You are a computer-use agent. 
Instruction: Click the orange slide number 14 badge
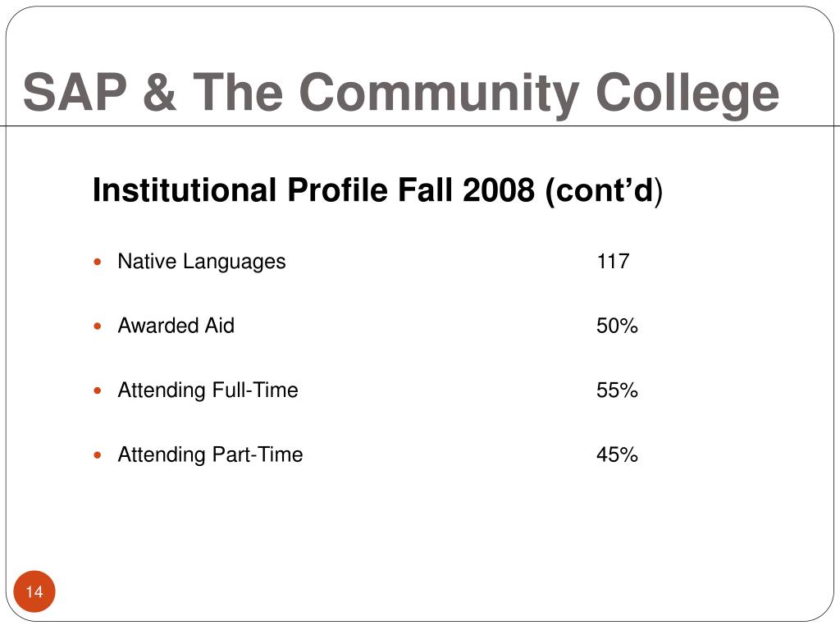click(34, 591)
